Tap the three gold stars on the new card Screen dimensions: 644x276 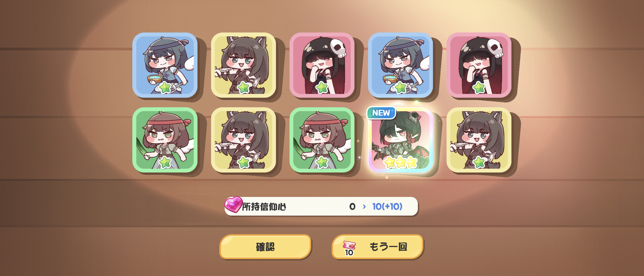pyautogui.click(x=400, y=162)
